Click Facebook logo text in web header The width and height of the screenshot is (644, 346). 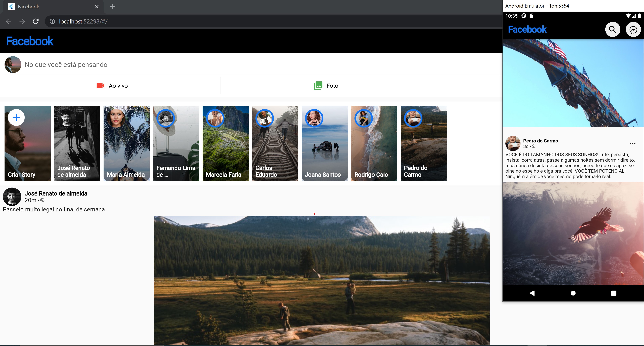click(30, 41)
